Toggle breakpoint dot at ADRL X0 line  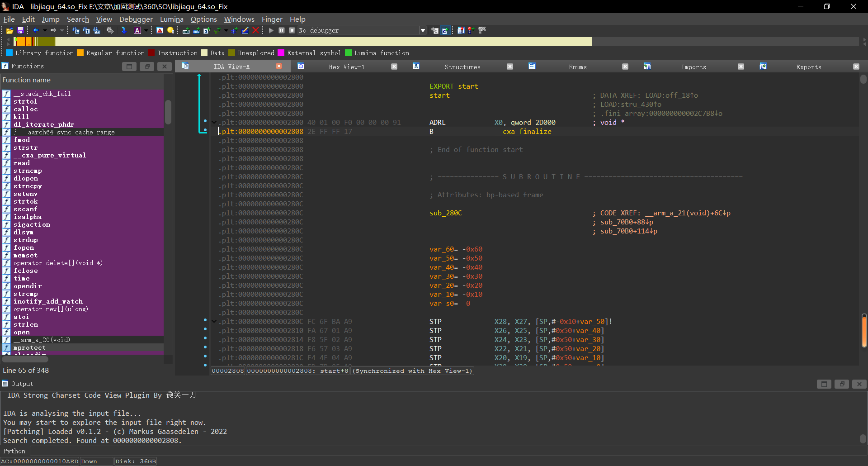[x=205, y=121]
